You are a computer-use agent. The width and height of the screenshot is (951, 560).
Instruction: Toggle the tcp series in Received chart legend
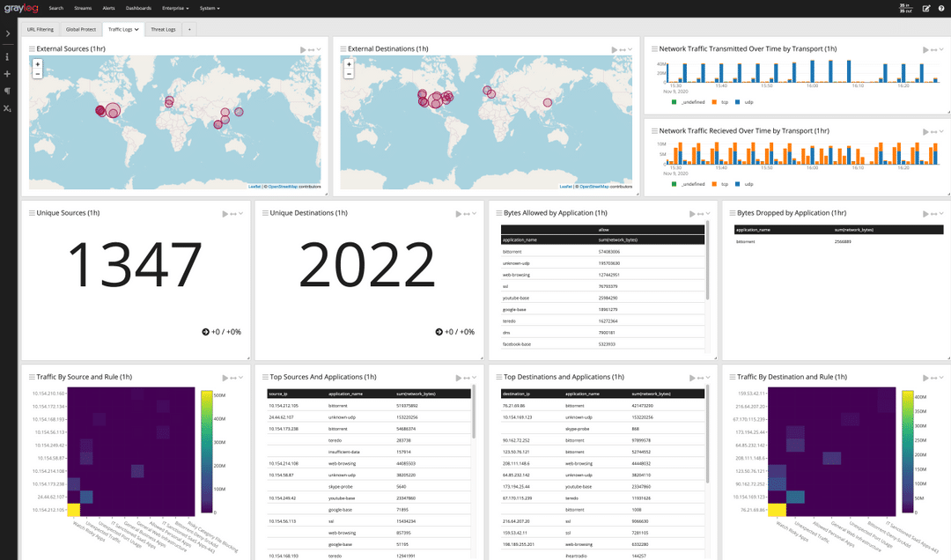[723, 183]
